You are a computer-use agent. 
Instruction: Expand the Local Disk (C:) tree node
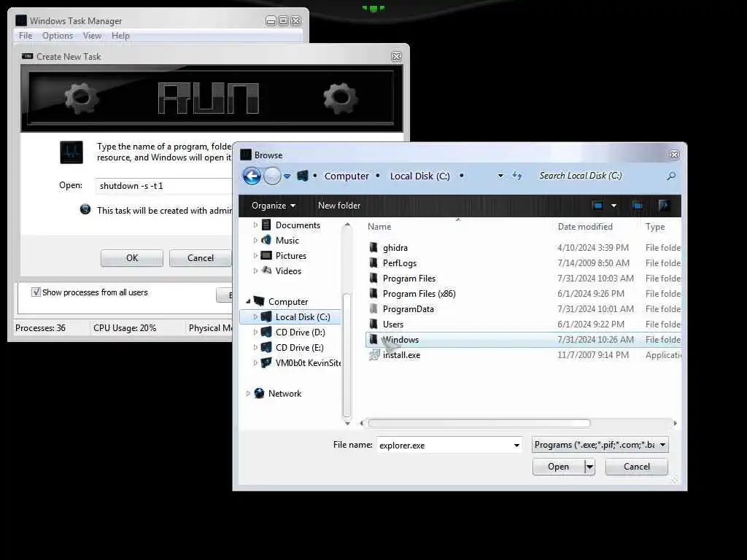pyautogui.click(x=255, y=316)
